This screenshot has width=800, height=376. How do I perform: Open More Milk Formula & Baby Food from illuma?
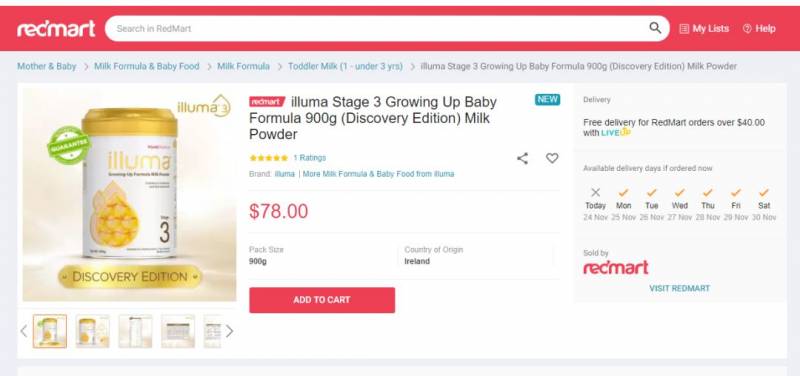[x=378, y=174]
